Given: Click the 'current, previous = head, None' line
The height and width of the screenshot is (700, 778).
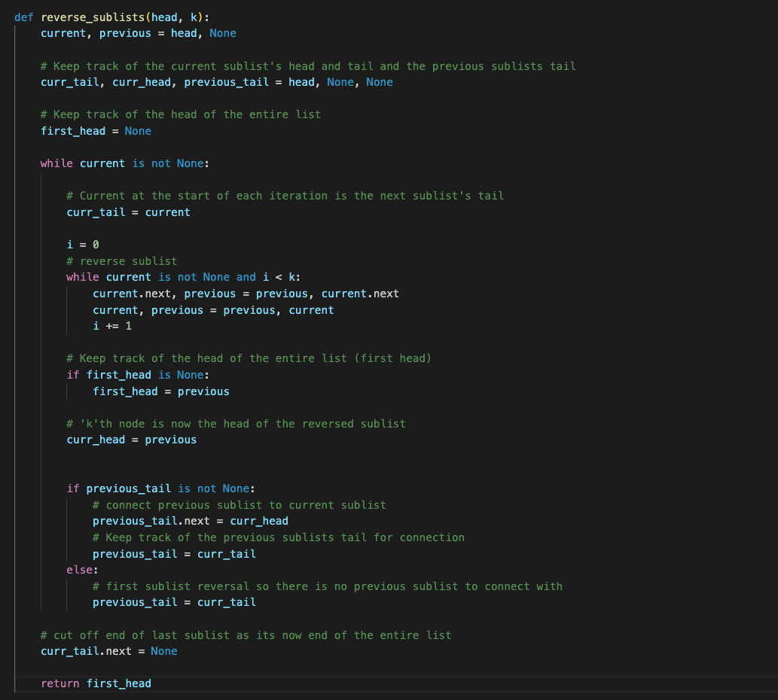Looking at the screenshot, I should pos(138,33).
